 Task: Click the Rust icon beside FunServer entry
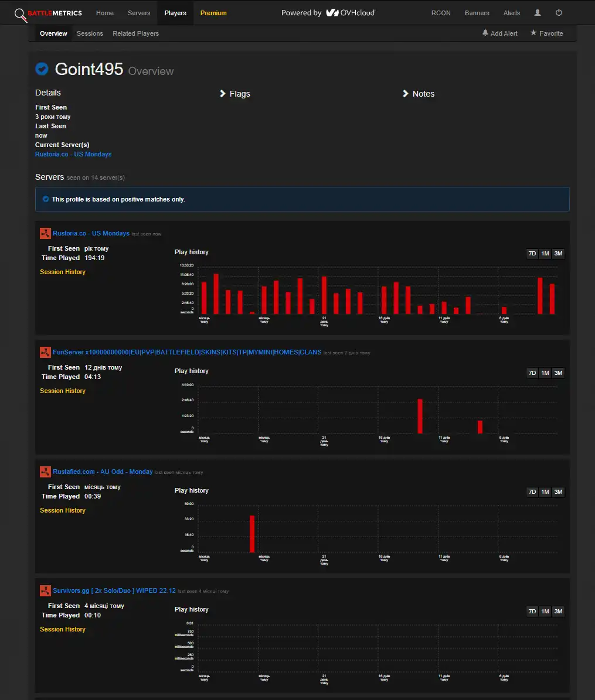point(45,352)
